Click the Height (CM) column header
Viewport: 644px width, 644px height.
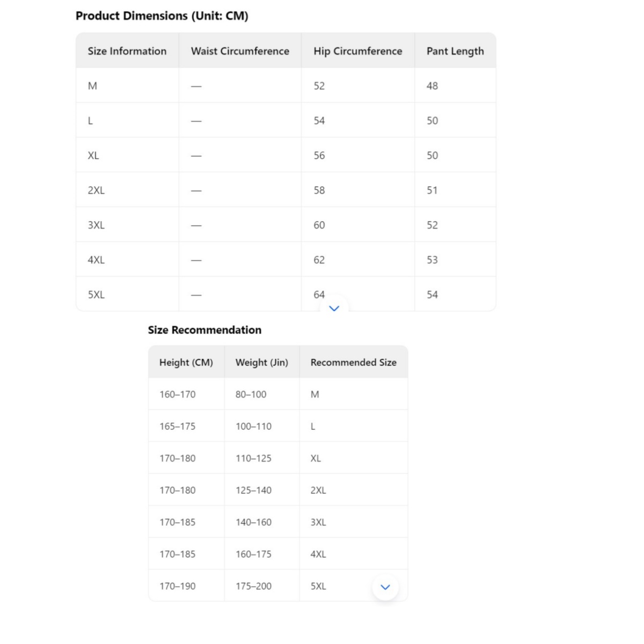[x=186, y=362]
